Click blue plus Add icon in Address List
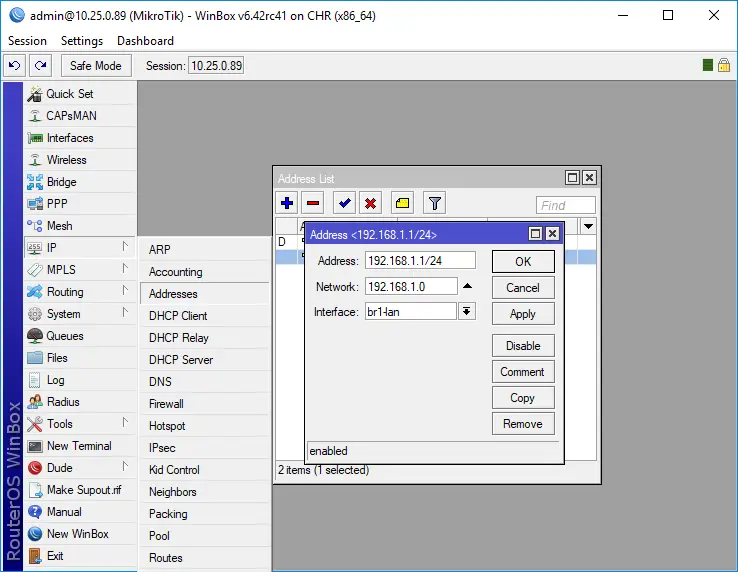The width and height of the screenshot is (738, 572). pos(287,203)
